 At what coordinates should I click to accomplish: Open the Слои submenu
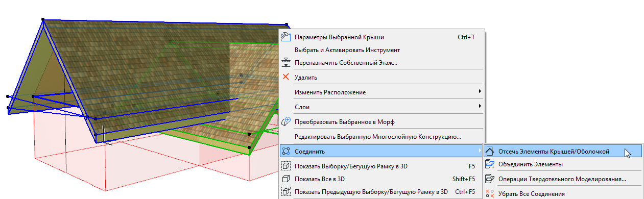381,107
